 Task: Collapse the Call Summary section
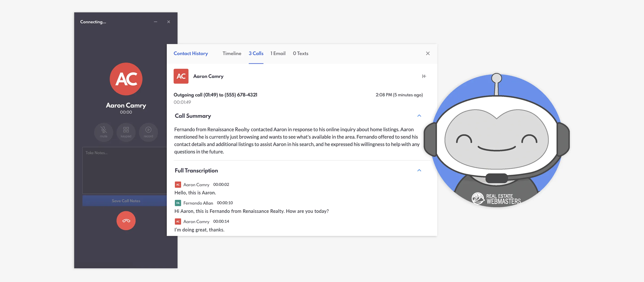pos(419,116)
